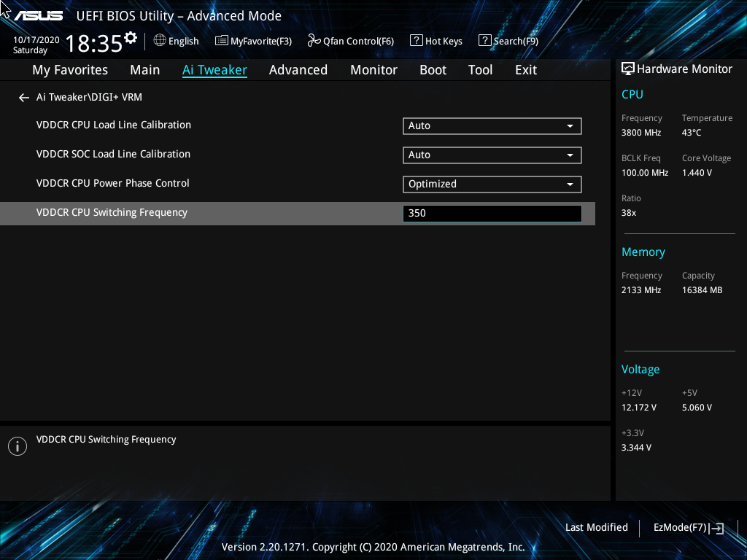The width and height of the screenshot is (747, 560).
Task: Switch to EzMode(F7) label
Action: click(x=680, y=527)
